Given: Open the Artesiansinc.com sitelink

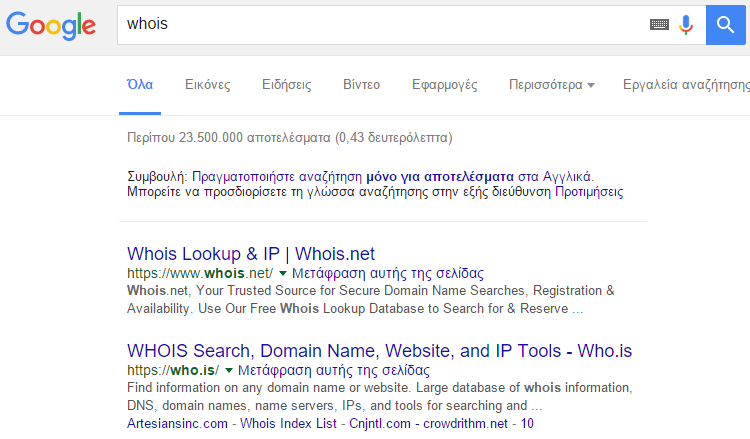Looking at the screenshot, I should [177, 423].
